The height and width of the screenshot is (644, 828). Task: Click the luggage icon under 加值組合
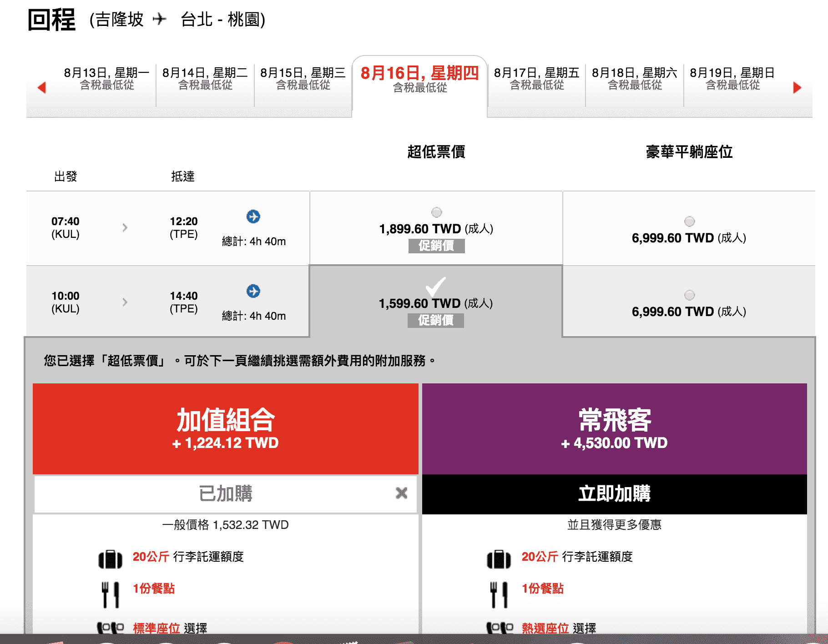110,559
